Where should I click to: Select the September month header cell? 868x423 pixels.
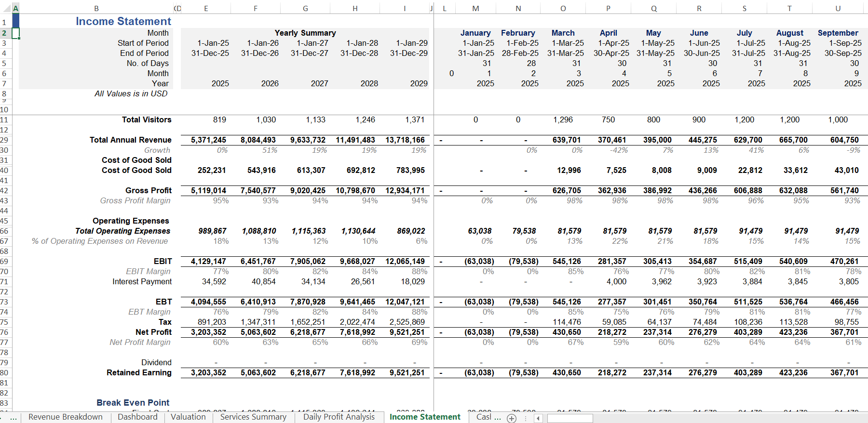[838, 33]
